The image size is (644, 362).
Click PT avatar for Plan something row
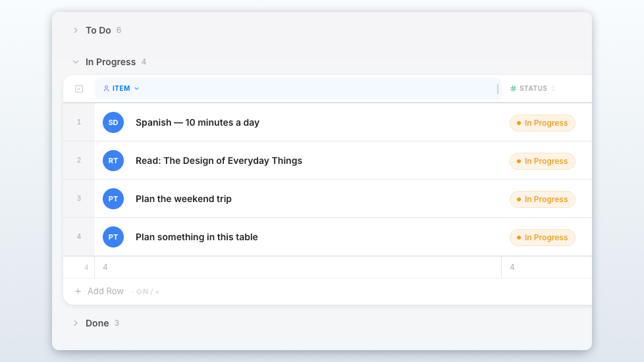coord(113,237)
